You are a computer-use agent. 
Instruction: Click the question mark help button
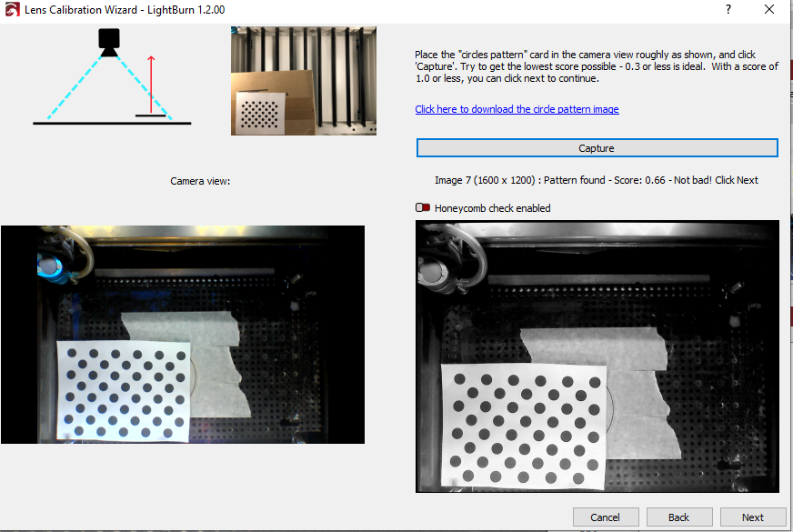click(x=728, y=9)
